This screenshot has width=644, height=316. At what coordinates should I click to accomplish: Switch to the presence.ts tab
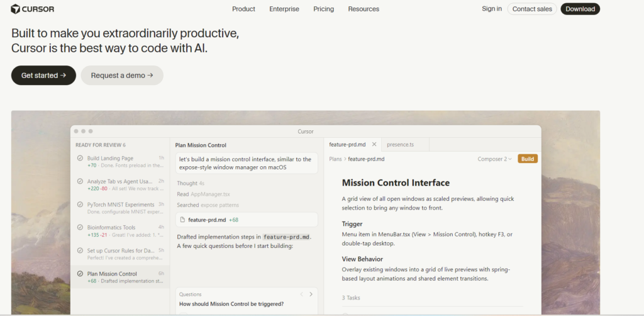[x=400, y=145]
